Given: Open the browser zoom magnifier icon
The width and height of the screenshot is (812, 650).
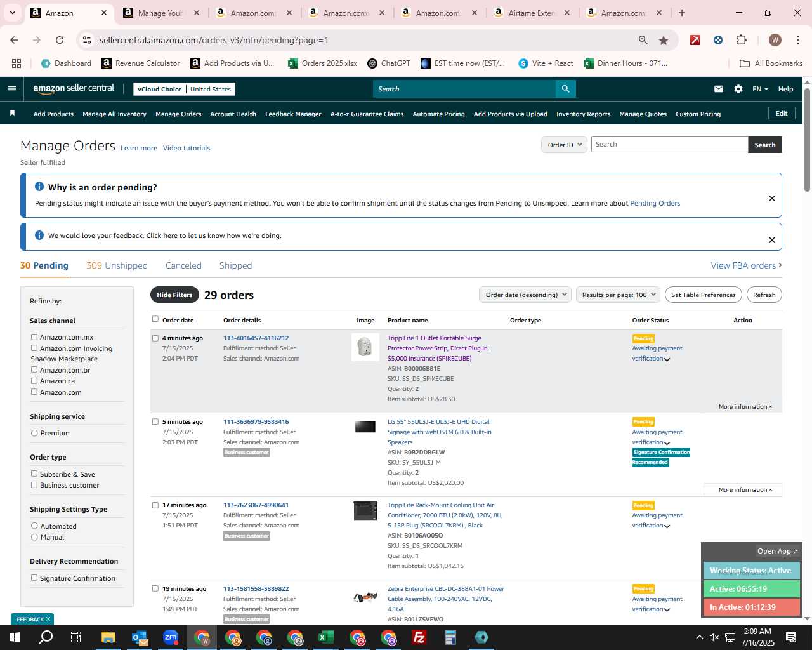Looking at the screenshot, I should tap(643, 40).
